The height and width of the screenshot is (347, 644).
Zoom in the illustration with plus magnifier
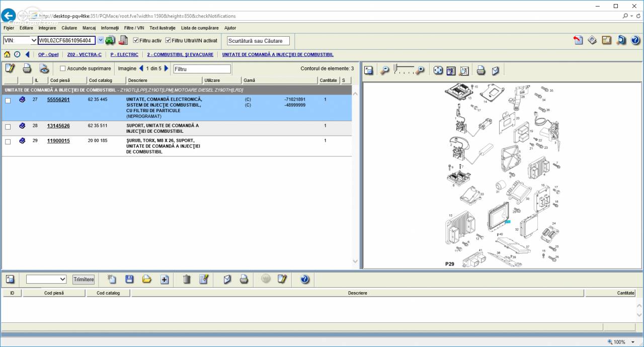coord(420,70)
